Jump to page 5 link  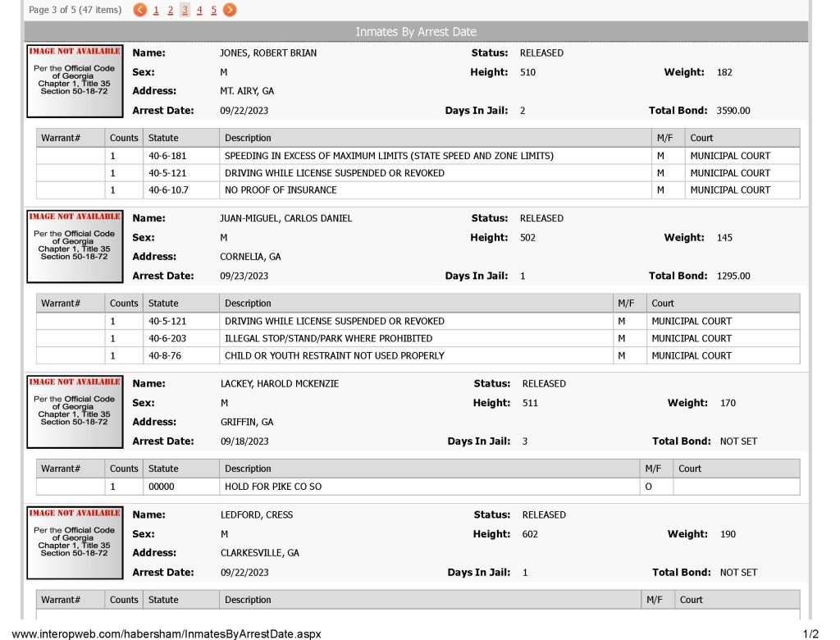(214, 10)
